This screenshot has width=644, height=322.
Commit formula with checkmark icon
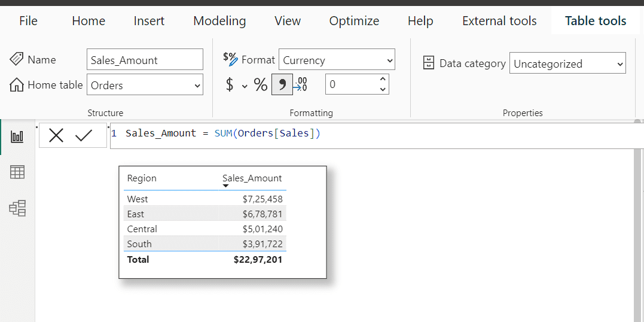(x=84, y=136)
